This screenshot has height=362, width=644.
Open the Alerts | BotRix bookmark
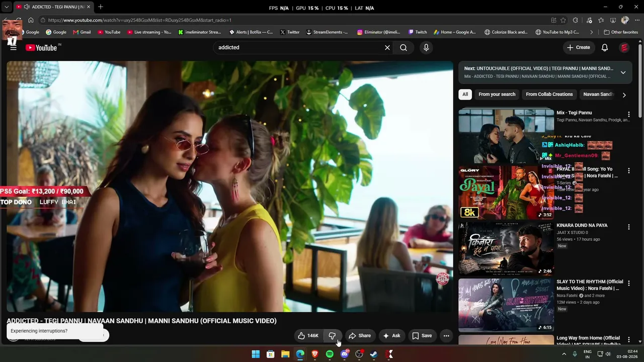(251, 32)
